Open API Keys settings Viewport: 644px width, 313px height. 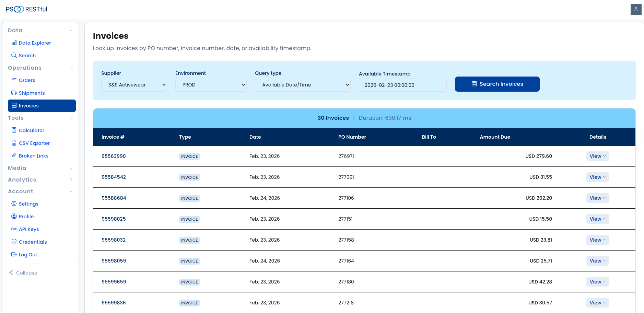pyautogui.click(x=29, y=229)
